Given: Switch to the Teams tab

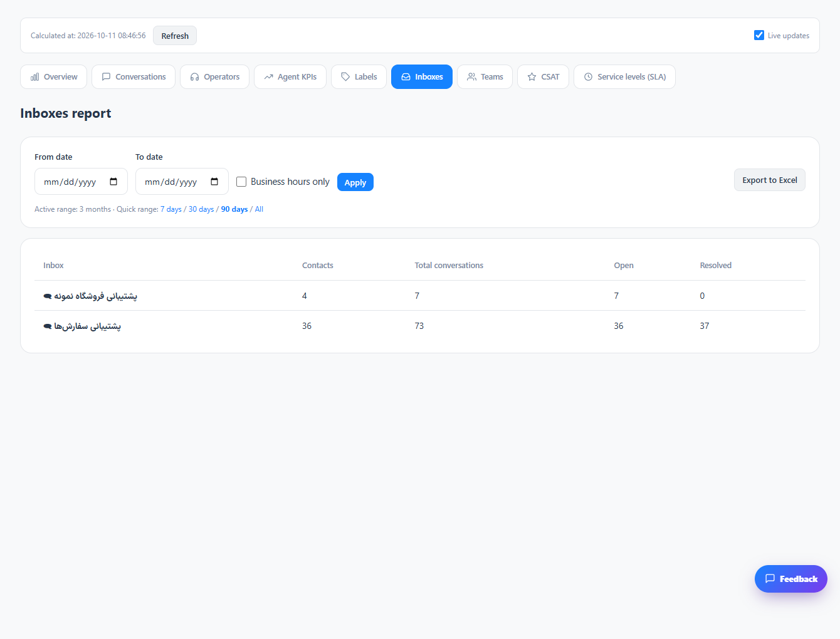Looking at the screenshot, I should coord(485,77).
